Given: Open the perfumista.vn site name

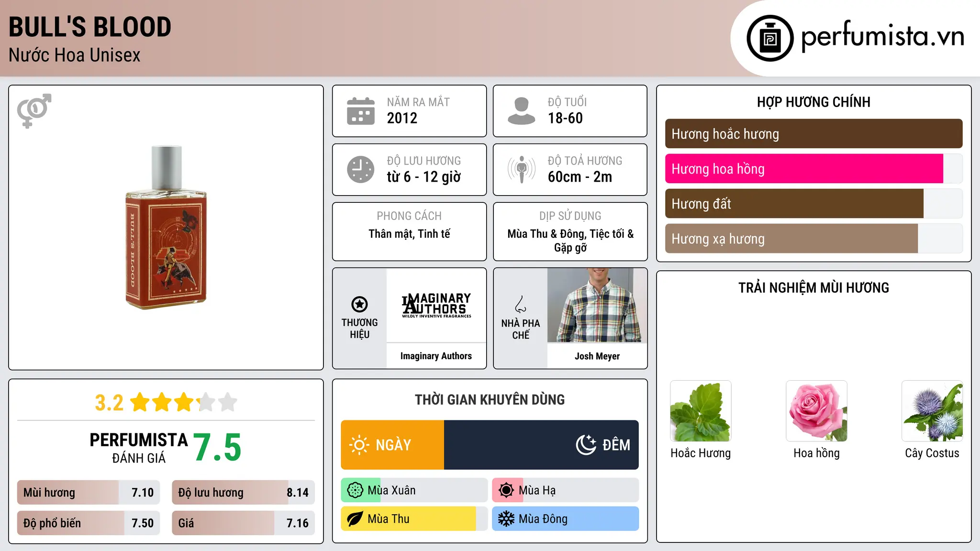Looking at the screenshot, I should click(882, 36).
